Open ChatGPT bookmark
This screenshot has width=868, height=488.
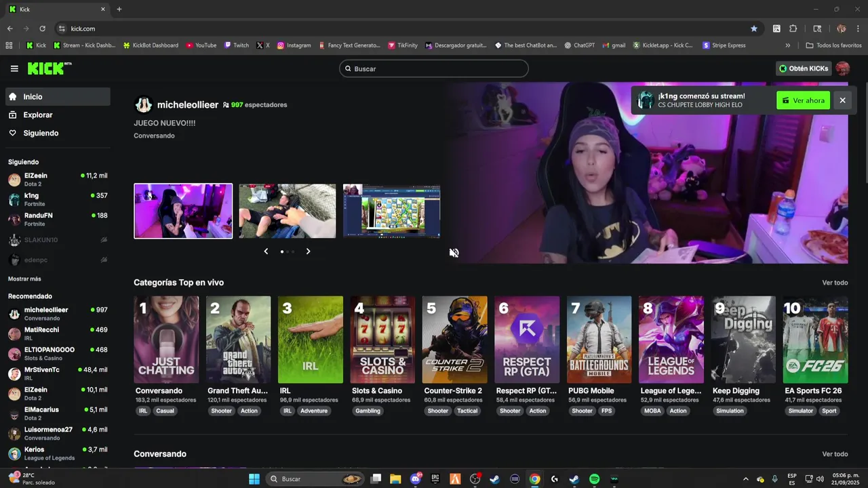579,45
